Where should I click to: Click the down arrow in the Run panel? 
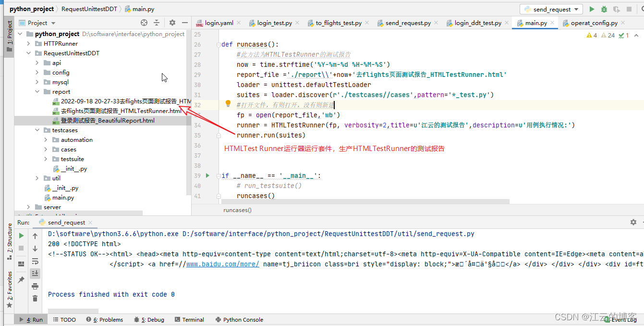pyautogui.click(x=35, y=249)
